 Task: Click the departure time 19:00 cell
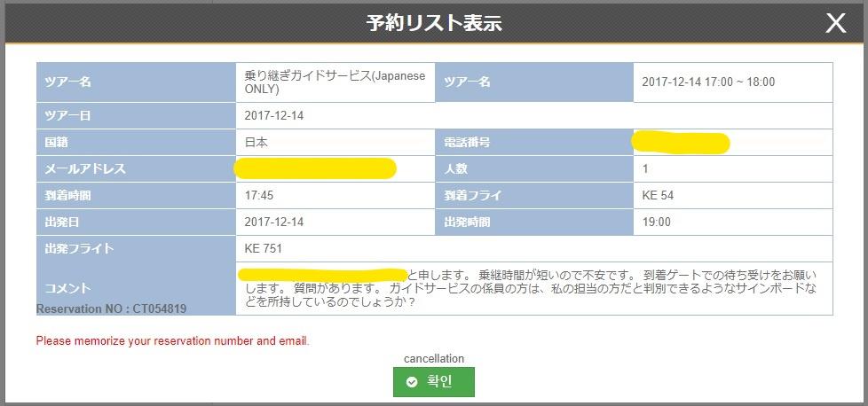733,223
